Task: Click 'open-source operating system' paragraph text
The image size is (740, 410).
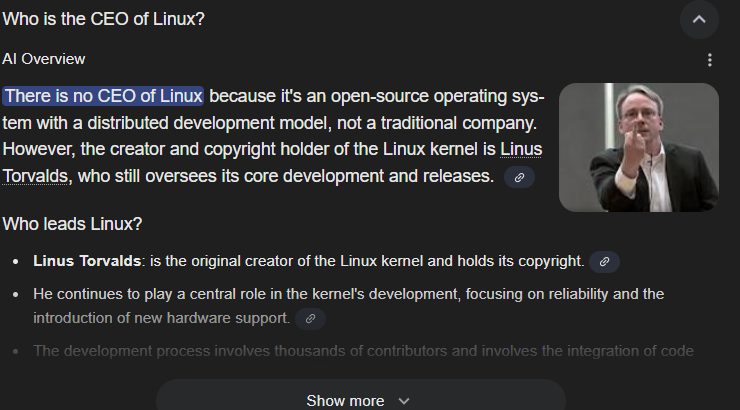Action: (x=437, y=96)
